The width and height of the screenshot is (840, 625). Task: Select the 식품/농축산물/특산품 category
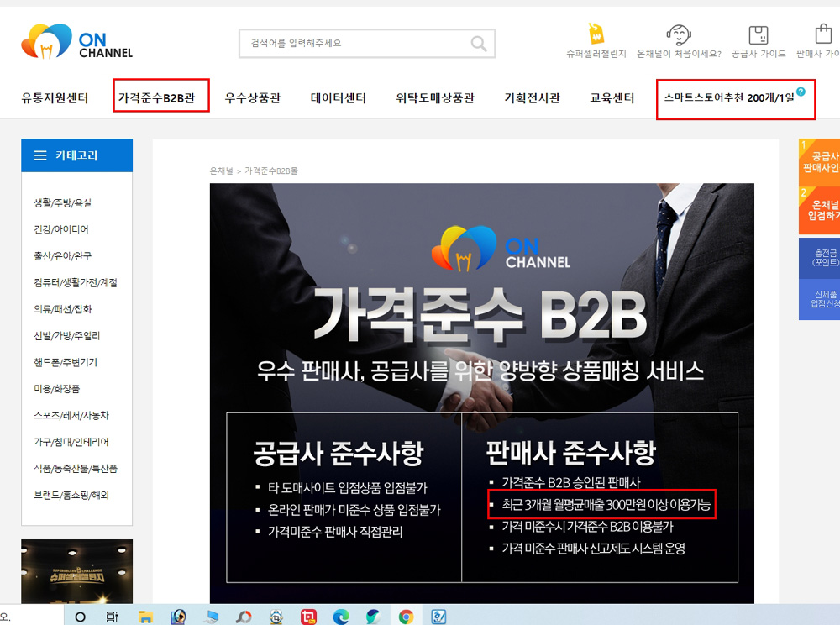pyautogui.click(x=75, y=469)
